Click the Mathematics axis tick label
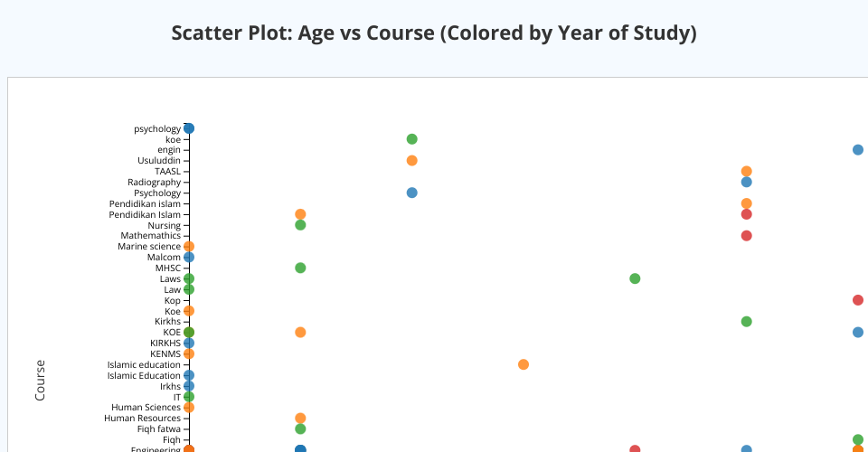 click(x=150, y=236)
